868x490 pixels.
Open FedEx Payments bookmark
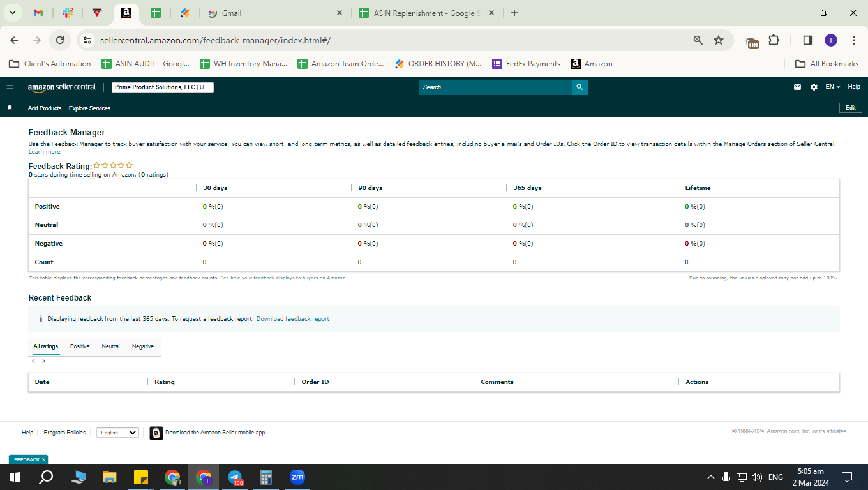pos(527,64)
